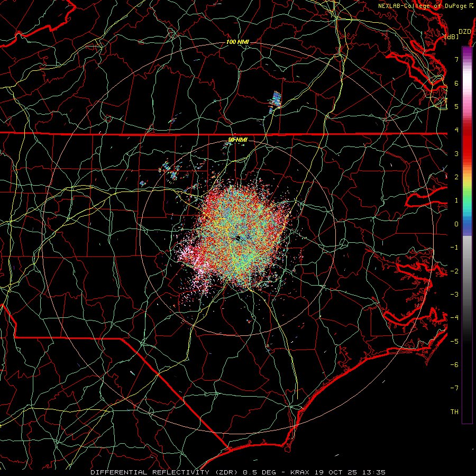Click the ZDR color scale bar
The width and height of the screenshot is (476, 476).
[467, 235]
